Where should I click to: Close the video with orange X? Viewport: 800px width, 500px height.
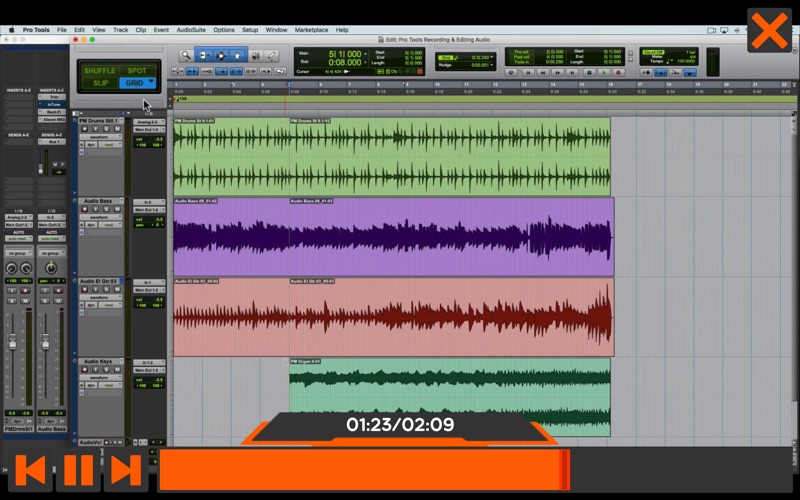pyautogui.click(x=769, y=31)
